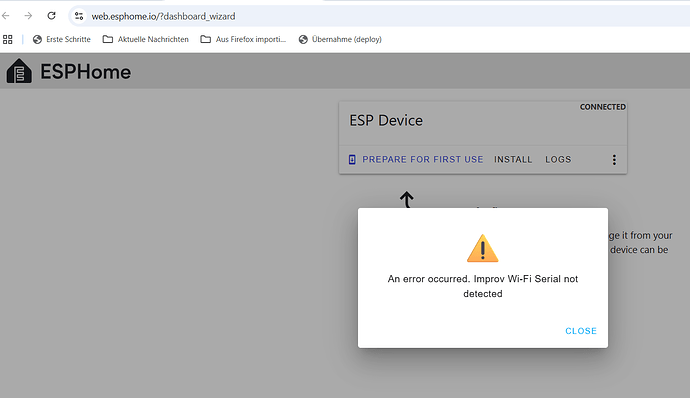Open the Übernahme (deploy) bookmark

tap(340, 39)
